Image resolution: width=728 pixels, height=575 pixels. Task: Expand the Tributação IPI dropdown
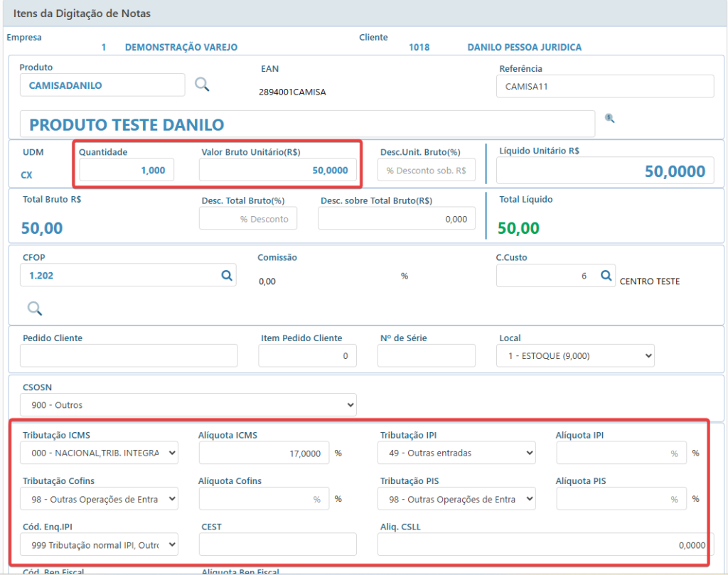[456, 453]
